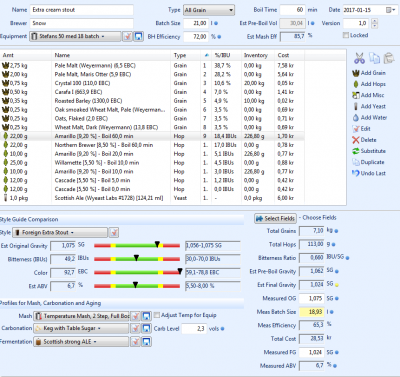Click the Measured OG field
400x377 pixels.
tap(311, 298)
